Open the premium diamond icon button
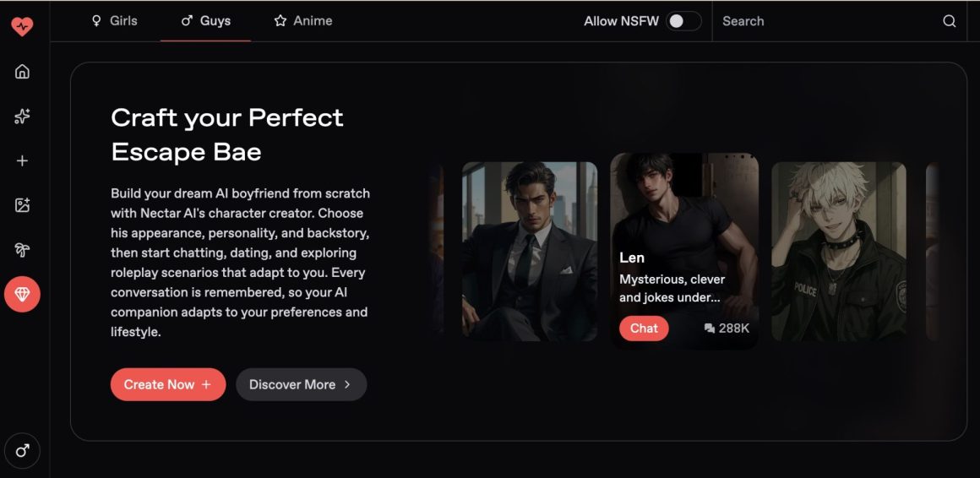The height and width of the screenshot is (478, 980). (22, 294)
